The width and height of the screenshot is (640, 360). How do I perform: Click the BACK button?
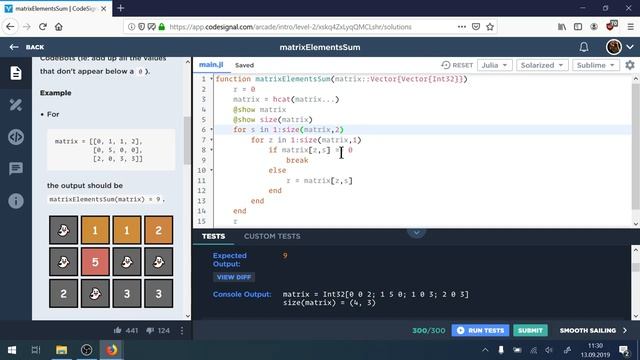(27, 47)
